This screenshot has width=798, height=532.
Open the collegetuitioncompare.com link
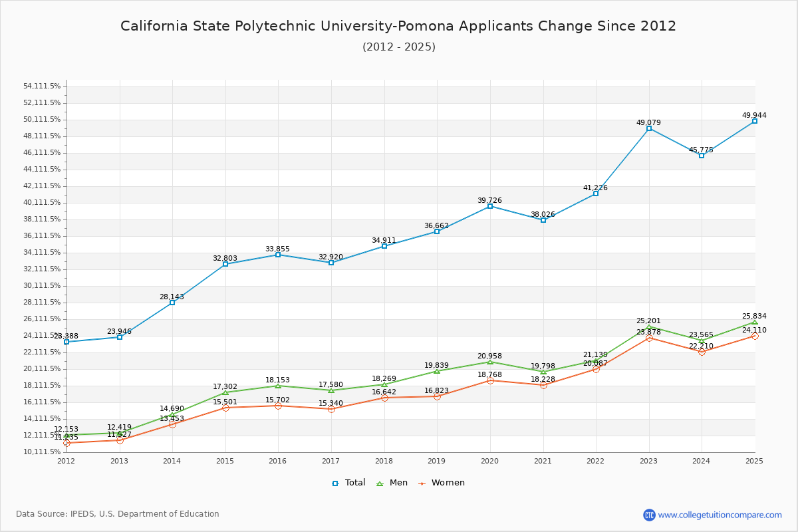point(720,515)
